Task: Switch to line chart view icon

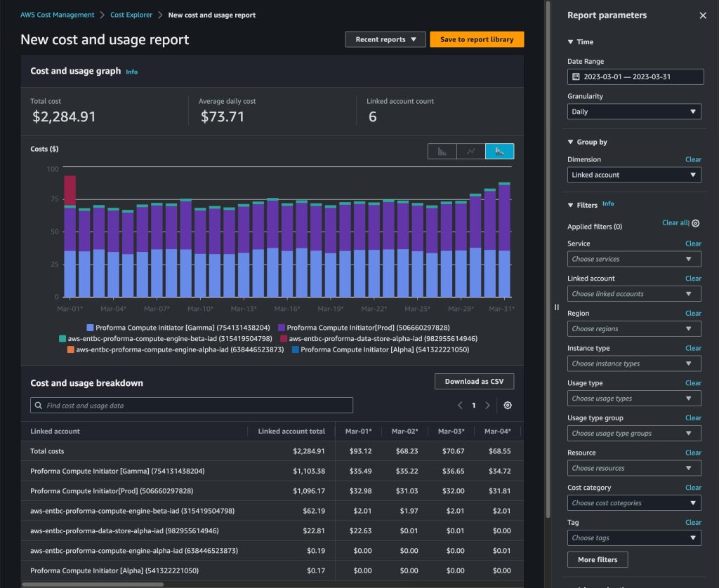Action: pos(471,152)
